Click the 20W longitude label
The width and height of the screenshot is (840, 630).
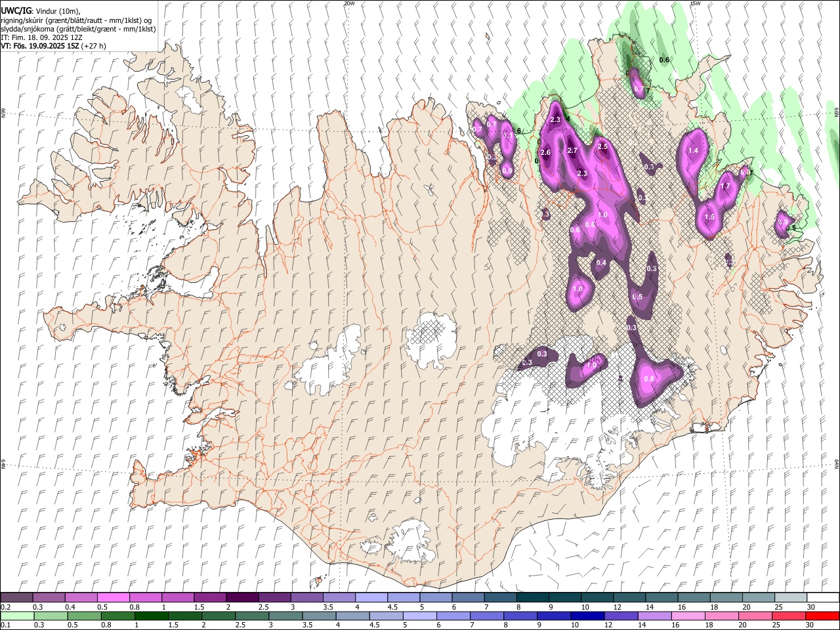(349, 3)
